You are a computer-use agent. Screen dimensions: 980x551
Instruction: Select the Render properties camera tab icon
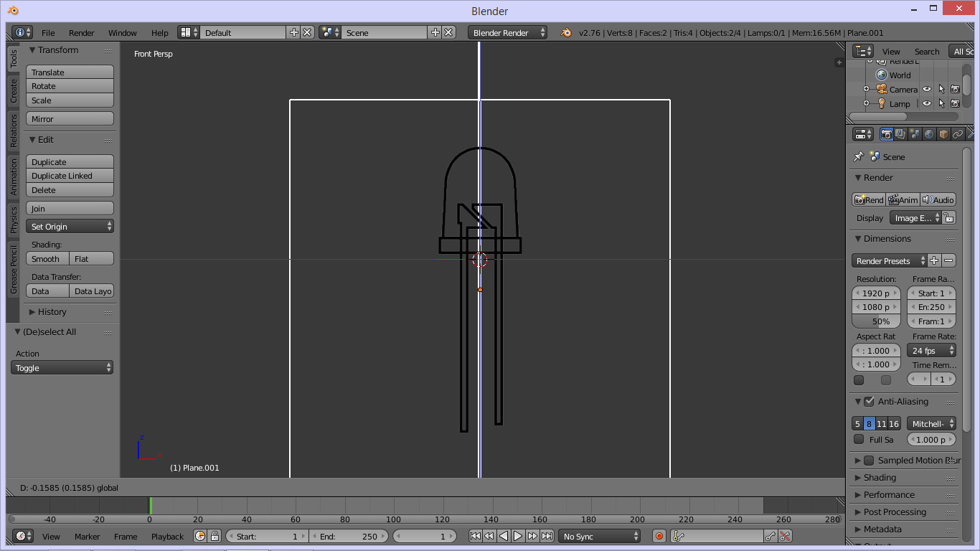click(887, 134)
